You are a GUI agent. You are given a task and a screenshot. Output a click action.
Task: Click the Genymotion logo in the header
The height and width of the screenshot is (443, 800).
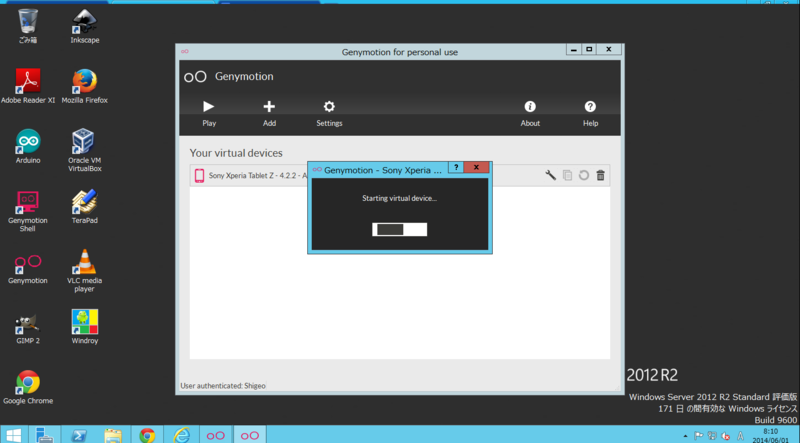coord(195,77)
